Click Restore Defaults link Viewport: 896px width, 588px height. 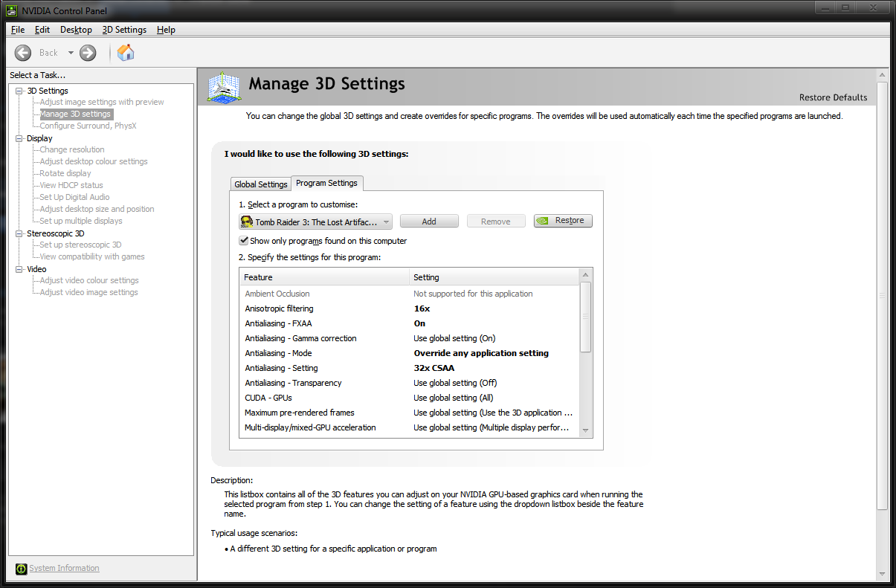tap(833, 97)
